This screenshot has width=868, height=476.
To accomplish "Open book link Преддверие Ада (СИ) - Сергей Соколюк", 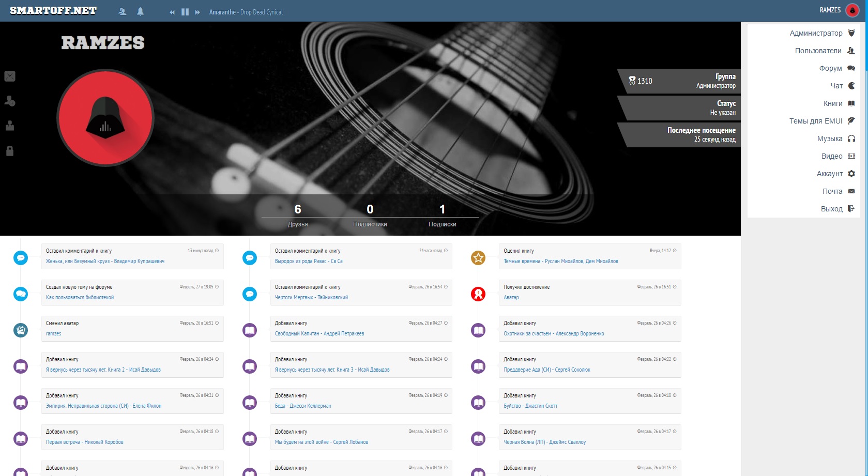I will (x=547, y=370).
